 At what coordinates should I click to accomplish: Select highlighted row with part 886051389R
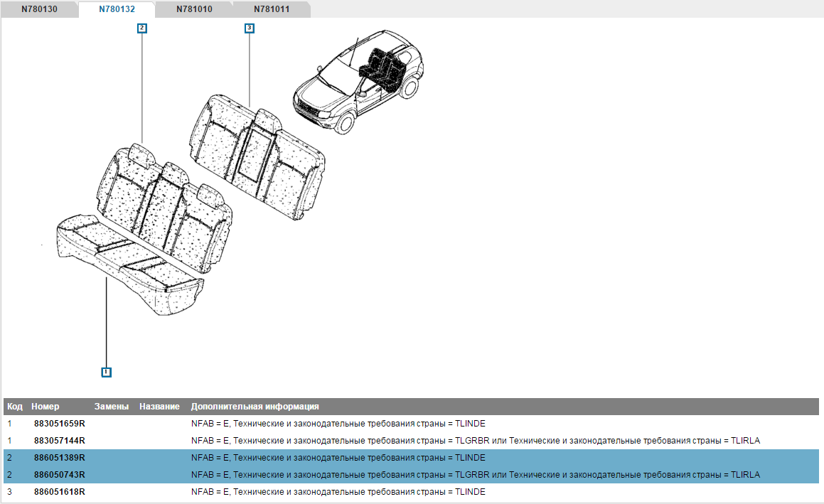coord(60,458)
